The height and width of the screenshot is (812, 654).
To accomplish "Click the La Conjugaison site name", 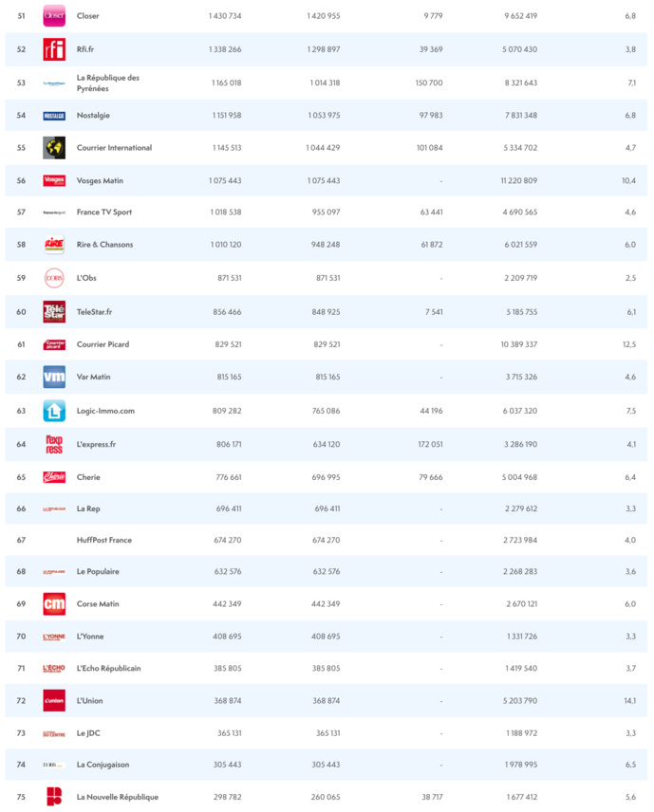I will [x=105, y=765].
